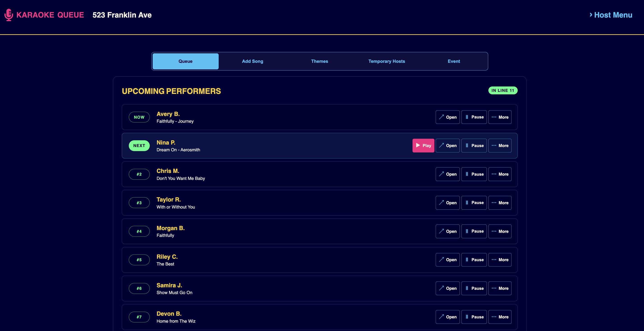Screen dimensions: 644x331
Task: Switch to the Queue tab
Action: click(186, 61)
